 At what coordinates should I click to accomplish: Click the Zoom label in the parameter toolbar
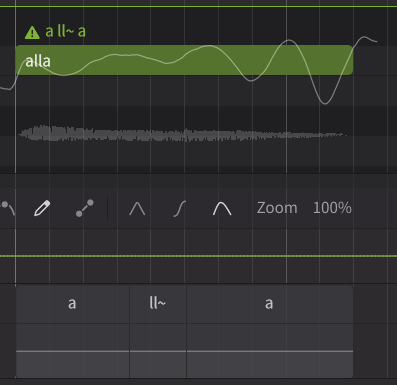pyautogui.click(x=277, y=208)
